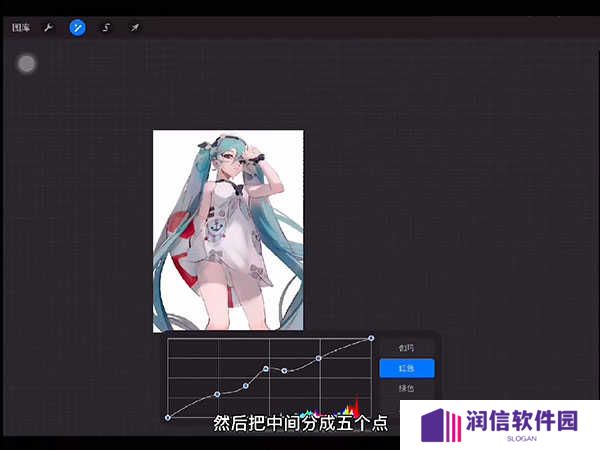Click the curve point on the third vertical grid line
Image resolution: width=600 pixels, height=450 pixels.
coord(319,358)
